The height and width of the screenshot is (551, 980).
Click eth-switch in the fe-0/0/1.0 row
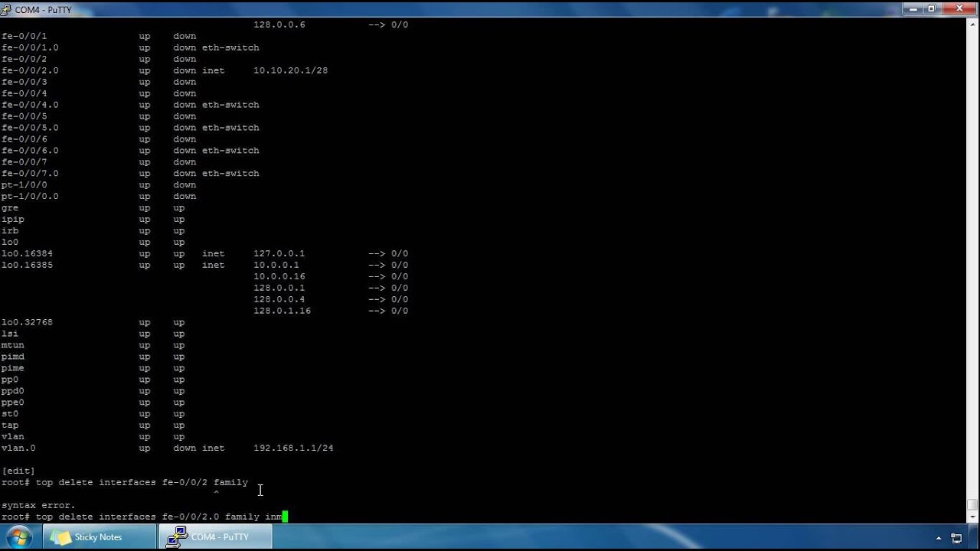pyautogui.click(x=230, y=47)
